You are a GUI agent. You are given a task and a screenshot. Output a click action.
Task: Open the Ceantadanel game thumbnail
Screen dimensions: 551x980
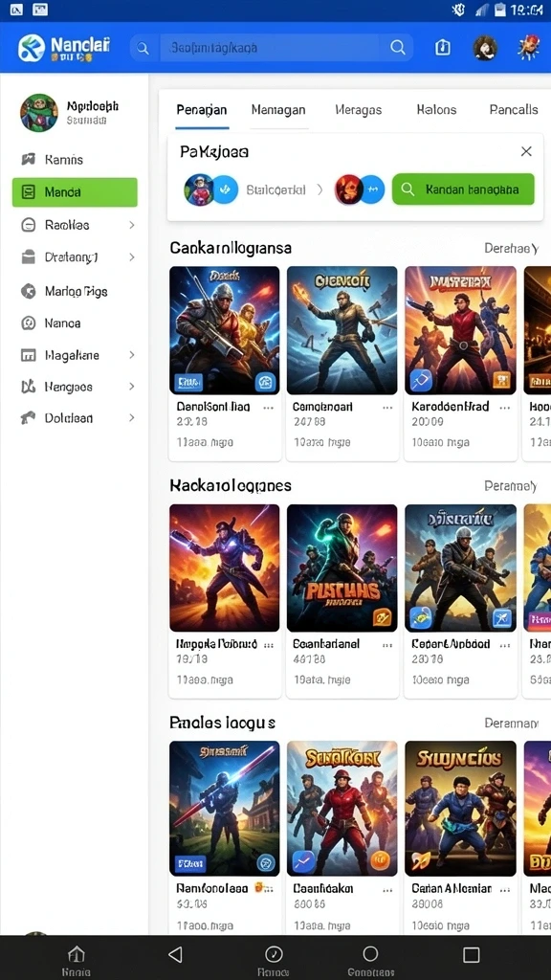pos(342,568)
